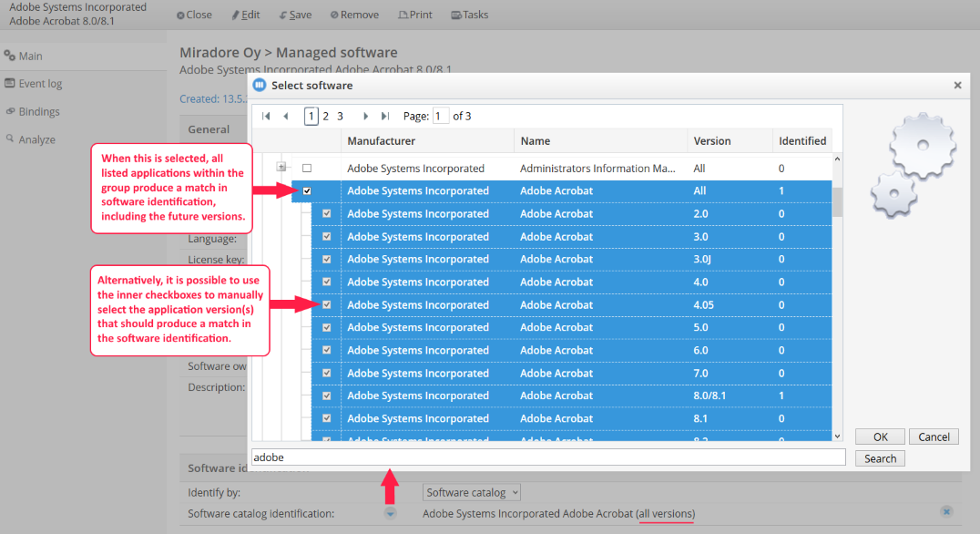Clear the software catalog identification value
This screenshot has width=980, height=534.
pos(946,511)
